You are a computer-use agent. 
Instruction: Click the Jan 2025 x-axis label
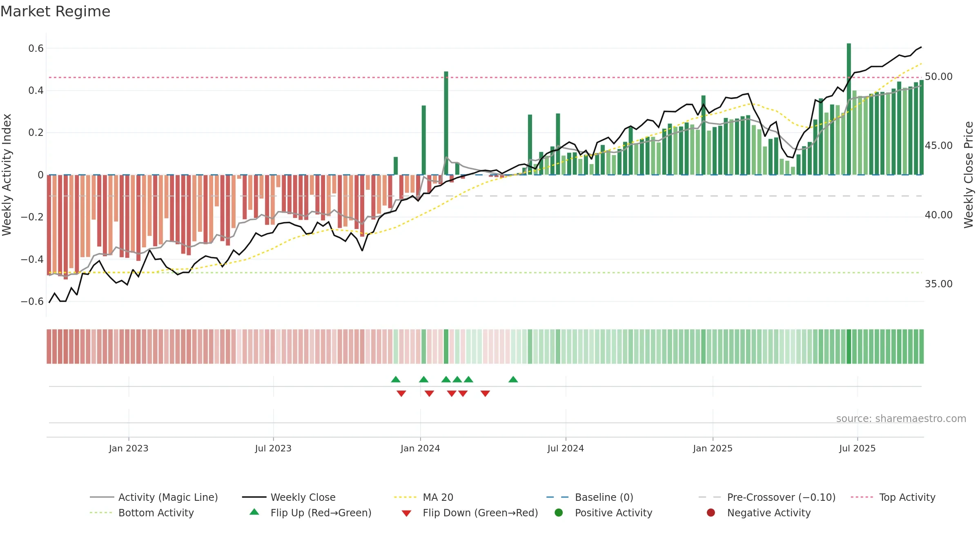(713, 448)
